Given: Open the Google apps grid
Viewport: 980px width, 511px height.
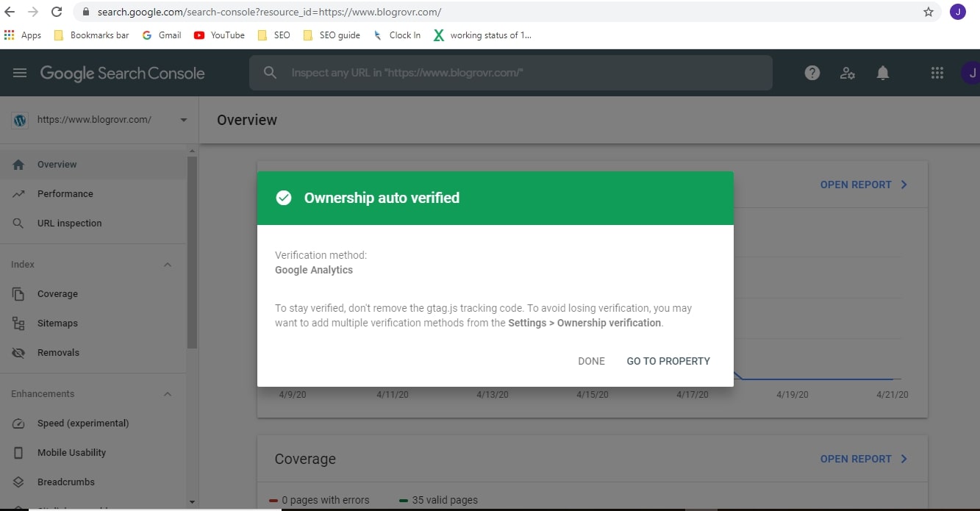Looking at the screenshot, I should tap(937, 72).
